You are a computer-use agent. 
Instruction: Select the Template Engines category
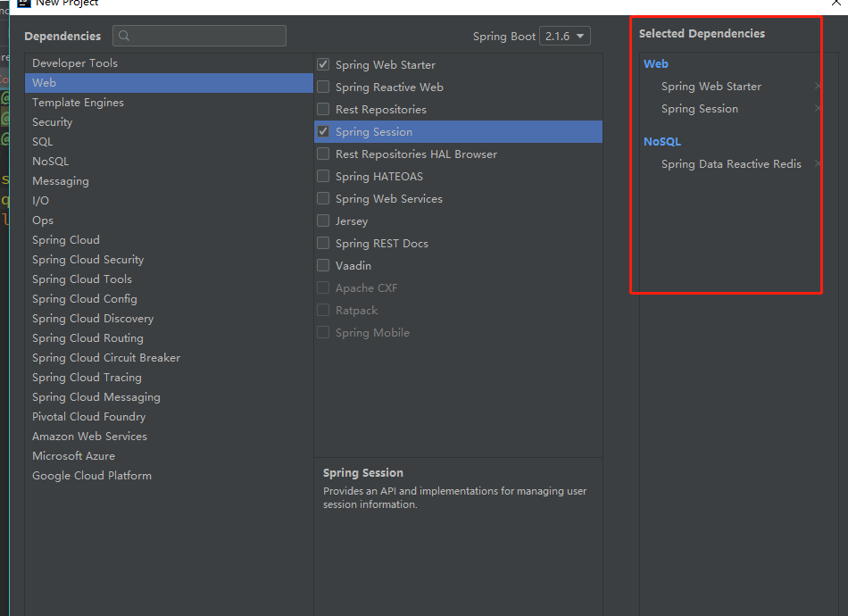78,103
